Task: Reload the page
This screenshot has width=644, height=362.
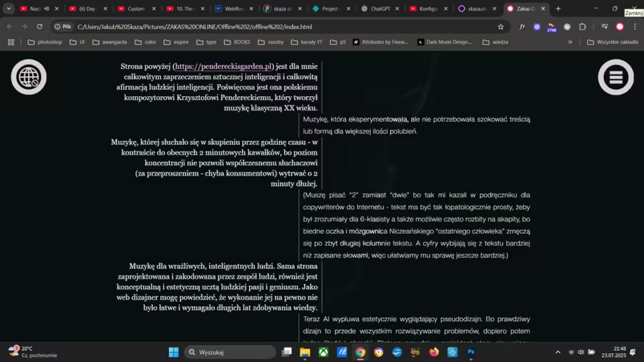Action: tap(40, 27)
